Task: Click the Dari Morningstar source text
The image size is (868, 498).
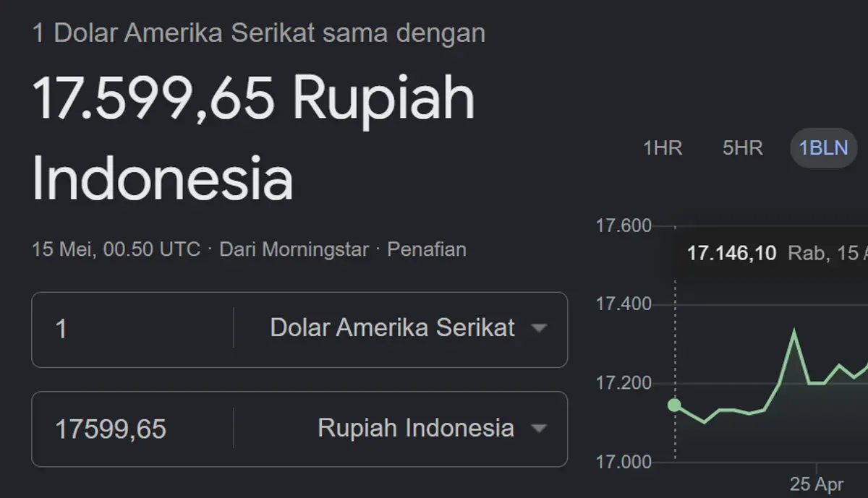Action: pos(294,249)
